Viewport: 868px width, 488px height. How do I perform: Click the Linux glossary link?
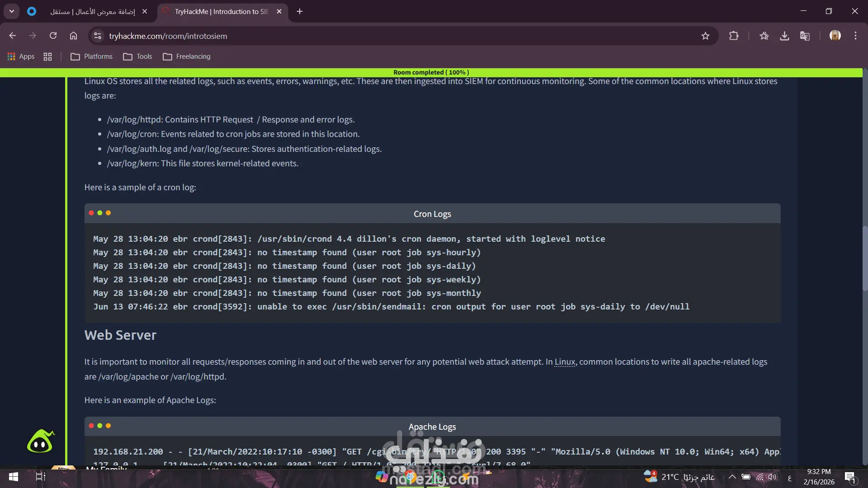565,362
